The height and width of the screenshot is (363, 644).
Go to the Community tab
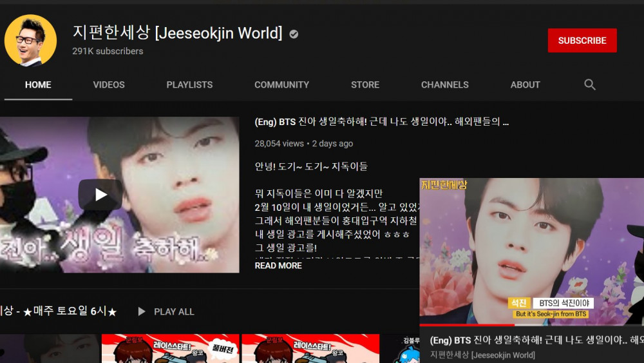pos(282,84)
